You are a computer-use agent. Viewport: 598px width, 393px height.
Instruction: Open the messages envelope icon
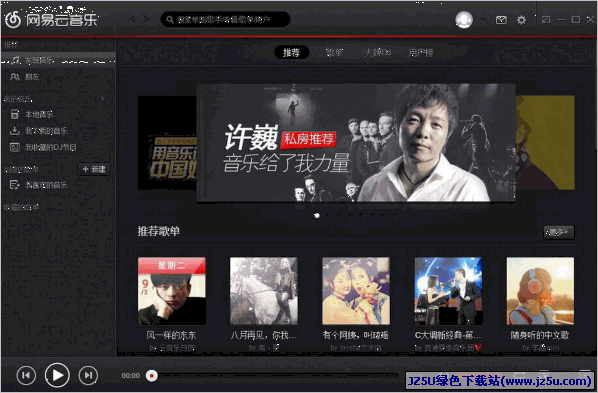501,20
